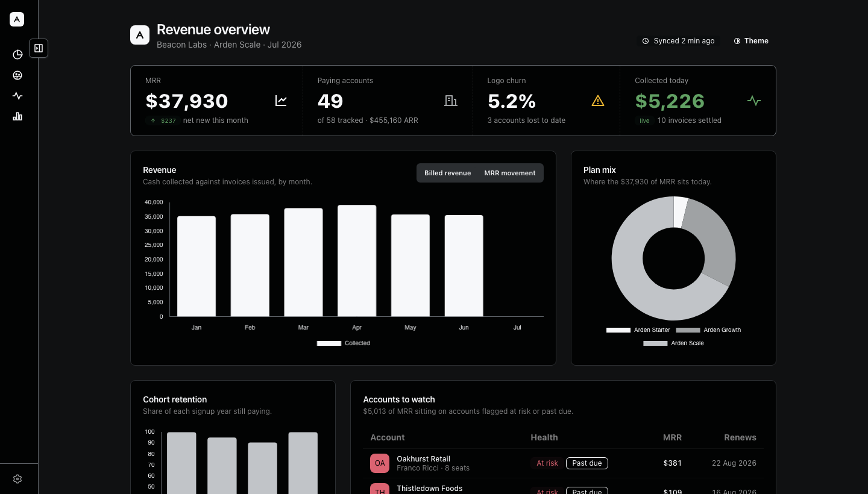Click the 5.2% logo churn value
Screen dimensions: 868x494
[512, 101]
